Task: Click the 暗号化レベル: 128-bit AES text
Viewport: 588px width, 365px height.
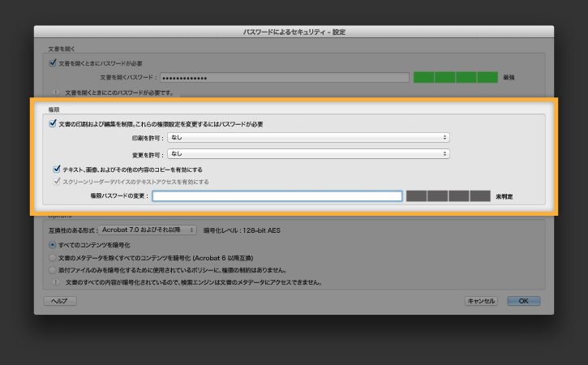Action: point(242,230)
